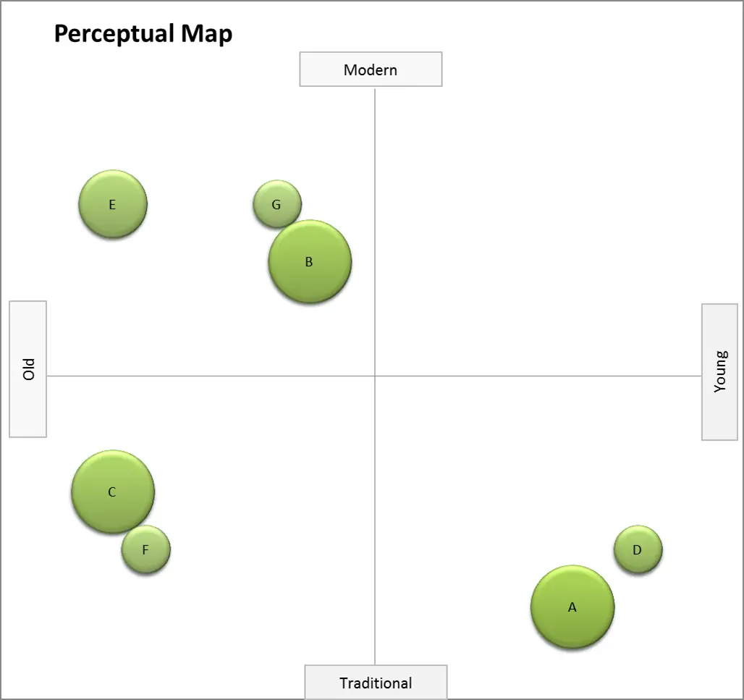This screenshot has width=744, height=700.
Task: Select the small bubble D
Action: click(x=638, y=549)
